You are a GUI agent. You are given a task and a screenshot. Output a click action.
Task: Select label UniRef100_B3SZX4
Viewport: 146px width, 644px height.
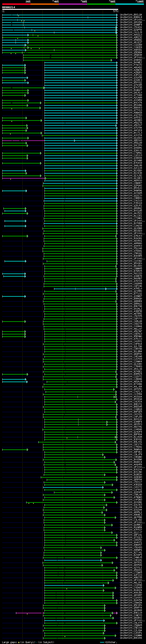point(131,470)
